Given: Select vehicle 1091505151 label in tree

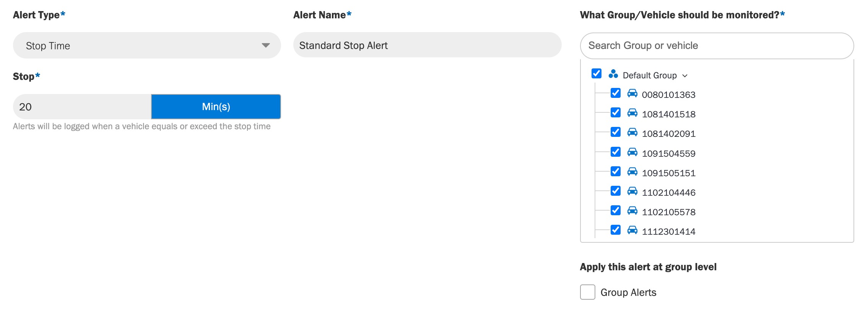Looking at the screenshot, I should [x=668, y=173].
